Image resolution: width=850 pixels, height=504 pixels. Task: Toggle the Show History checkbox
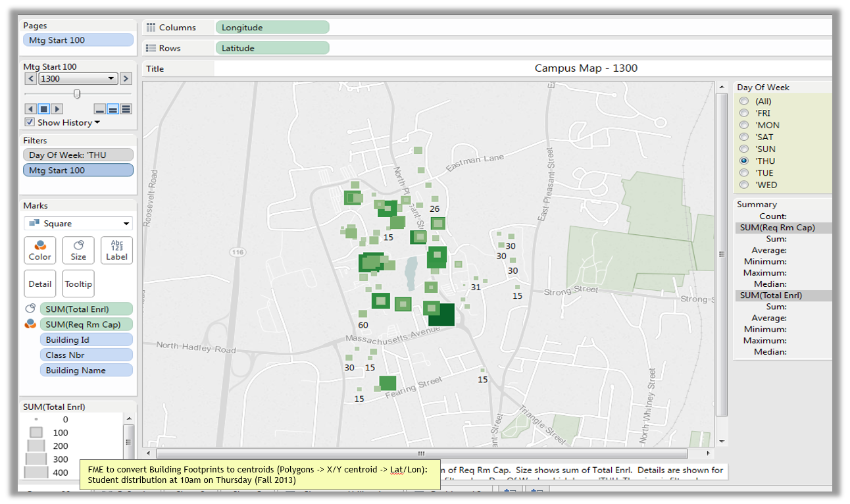point(30,122)
